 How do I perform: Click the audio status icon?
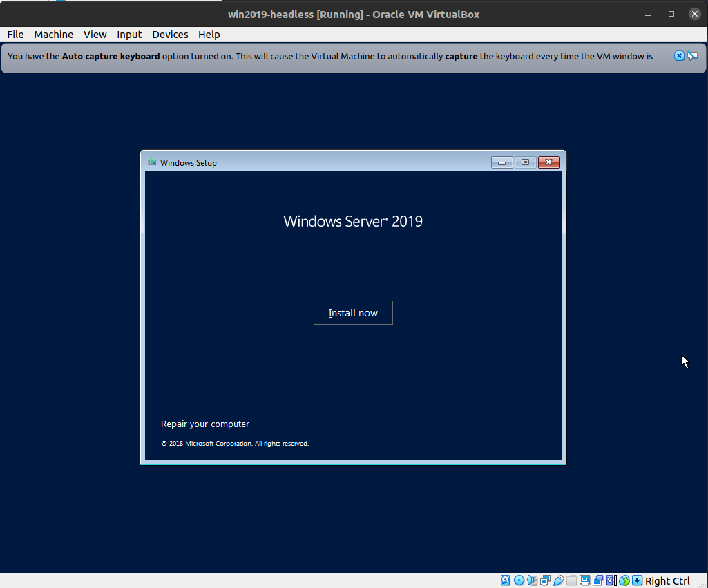pyautogui.click(x=533, y=580)
